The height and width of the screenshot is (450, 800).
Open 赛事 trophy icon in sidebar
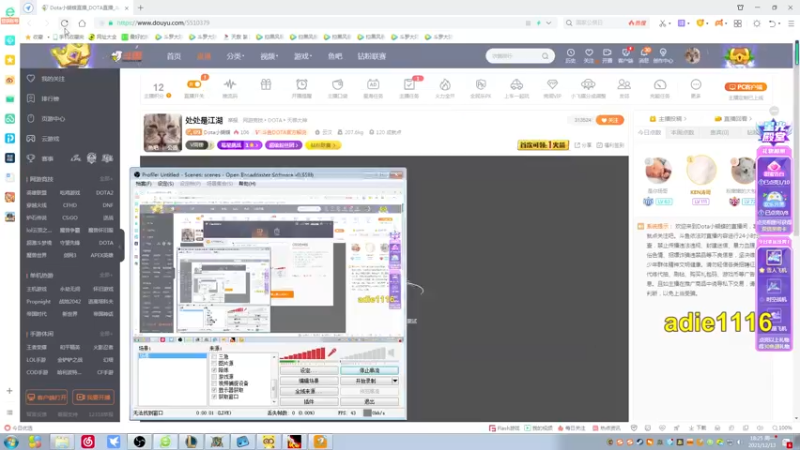(x=31, y=158)
